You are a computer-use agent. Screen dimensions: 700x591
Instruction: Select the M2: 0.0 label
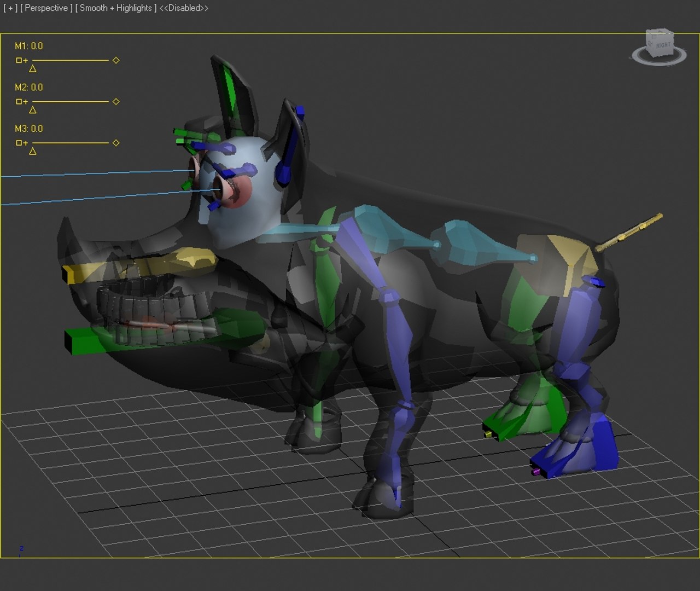point(28,87)
